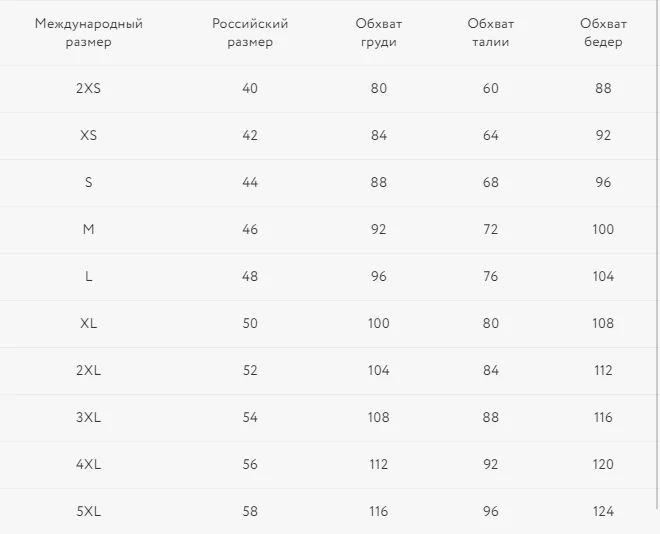Click the Обхват бедер column header

[603, 32]
